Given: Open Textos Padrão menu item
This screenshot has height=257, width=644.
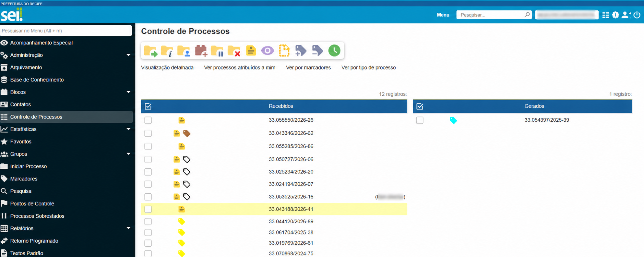Looking at the screenshot, I should click(27, 253).
